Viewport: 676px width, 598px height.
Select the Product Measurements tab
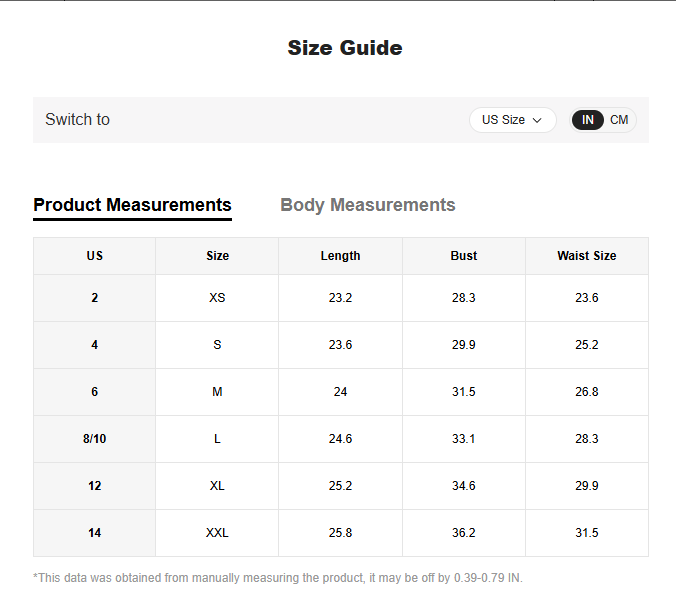tap(132, 205)
